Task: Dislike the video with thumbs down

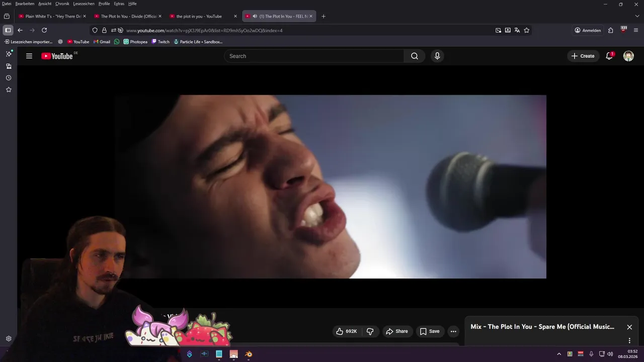Action: click(370, 331)
